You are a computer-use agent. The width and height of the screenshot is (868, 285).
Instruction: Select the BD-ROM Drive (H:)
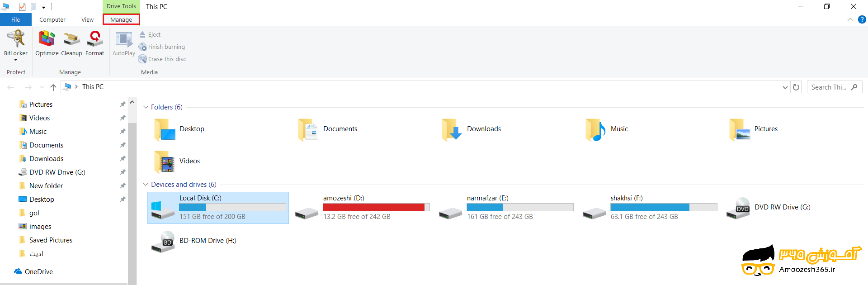point(193,241)
